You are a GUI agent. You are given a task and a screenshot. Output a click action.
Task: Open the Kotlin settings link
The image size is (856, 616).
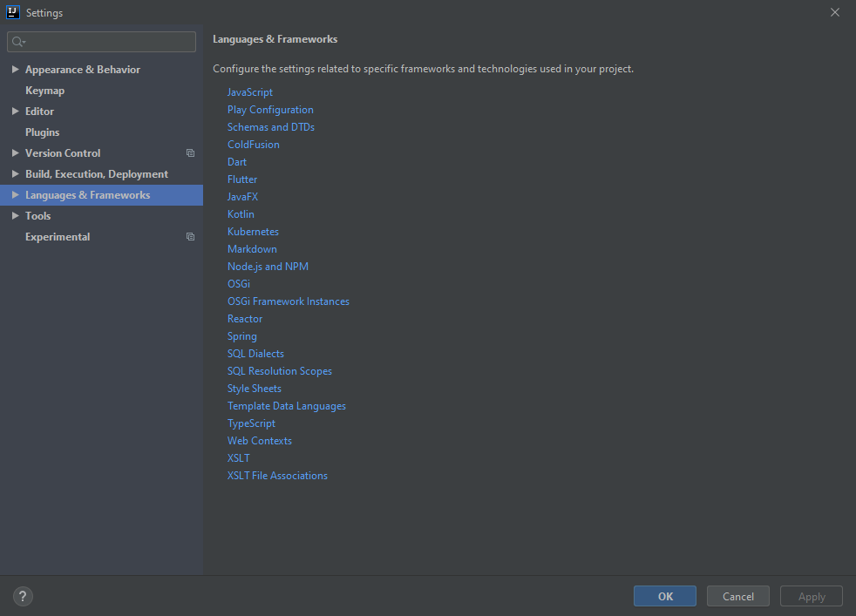point(241,213)
